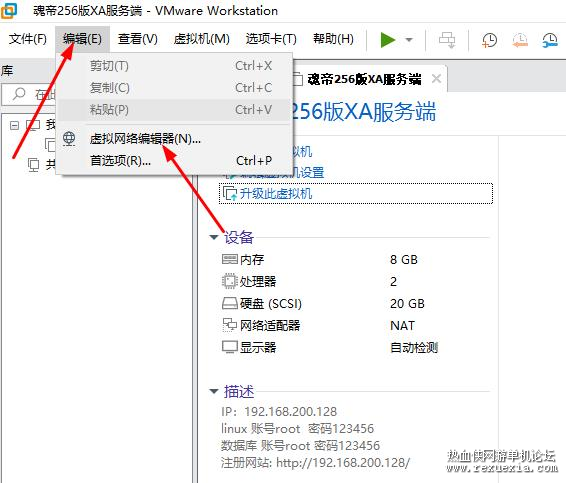Viewport: 566px width, 483px height.
Task: Select 首选项(R)... menu entry
Action: tap(120, 161)
